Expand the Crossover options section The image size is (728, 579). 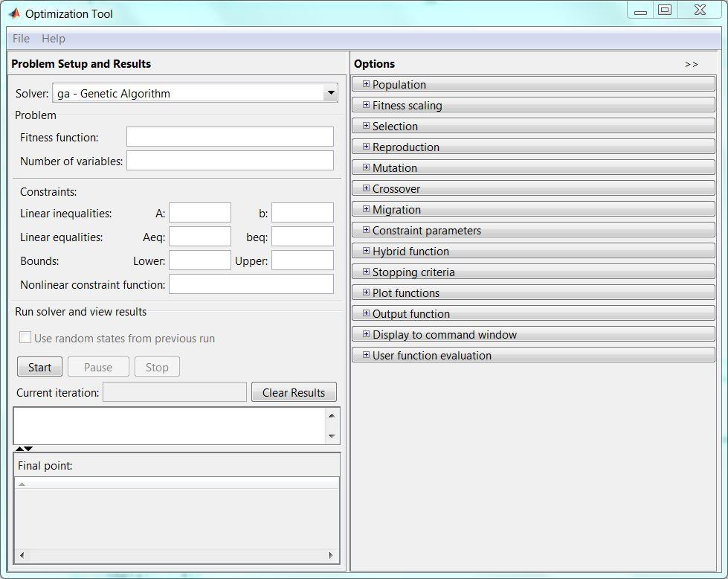[x=366, y=188]
